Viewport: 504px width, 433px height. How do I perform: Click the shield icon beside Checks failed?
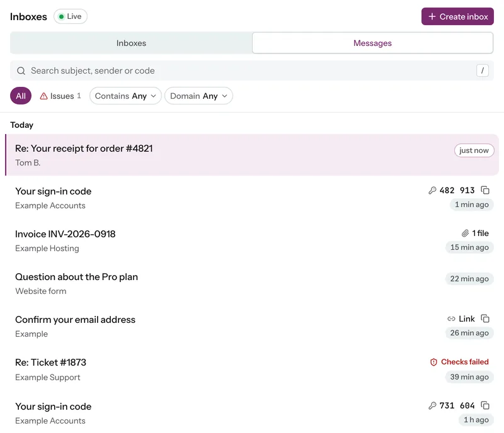point(433,362)
